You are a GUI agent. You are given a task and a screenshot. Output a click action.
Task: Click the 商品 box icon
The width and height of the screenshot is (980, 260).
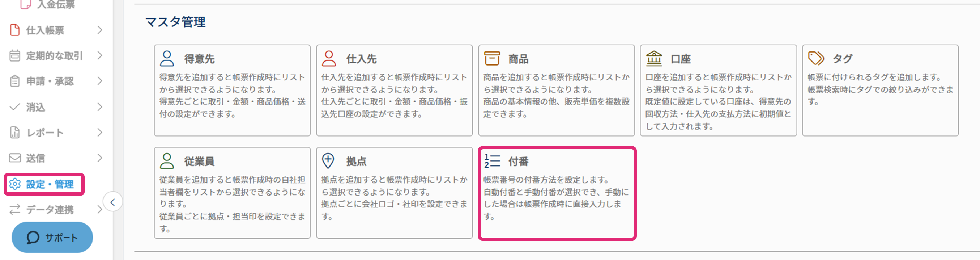point(491,59)
